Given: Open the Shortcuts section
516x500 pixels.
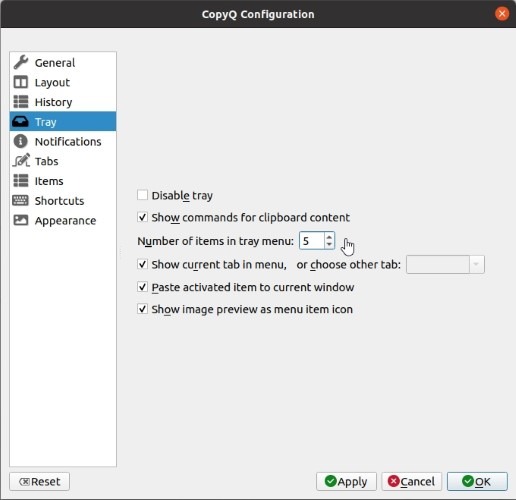Looking at the screenshot, I should pos(63,201).
